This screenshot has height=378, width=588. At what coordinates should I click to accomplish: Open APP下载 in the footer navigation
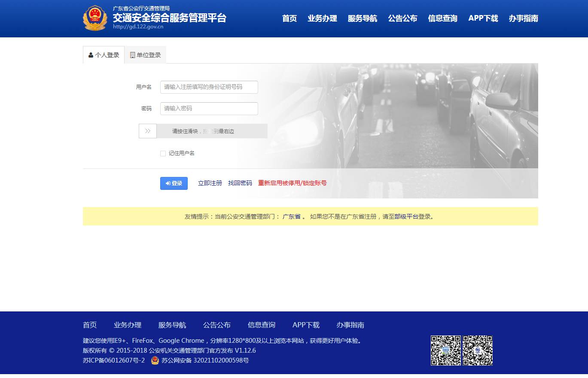coord(306,325)
